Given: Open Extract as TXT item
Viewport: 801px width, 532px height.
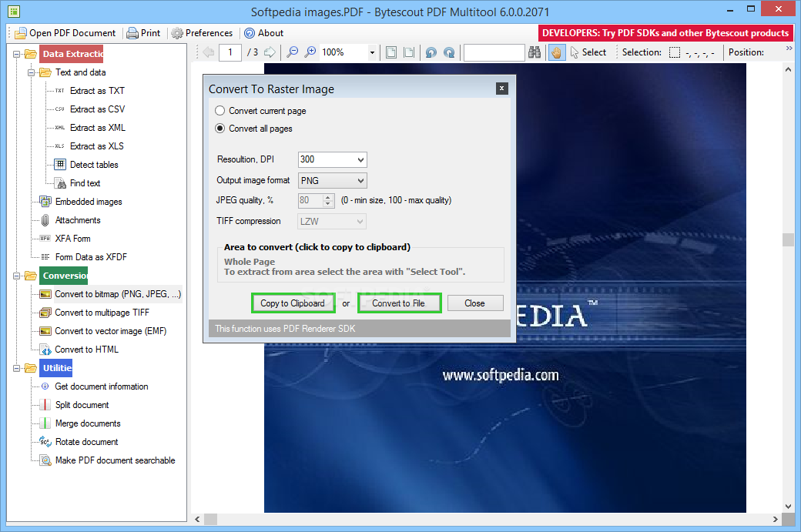Looking at the screenshot, I should tap(97, 91).
